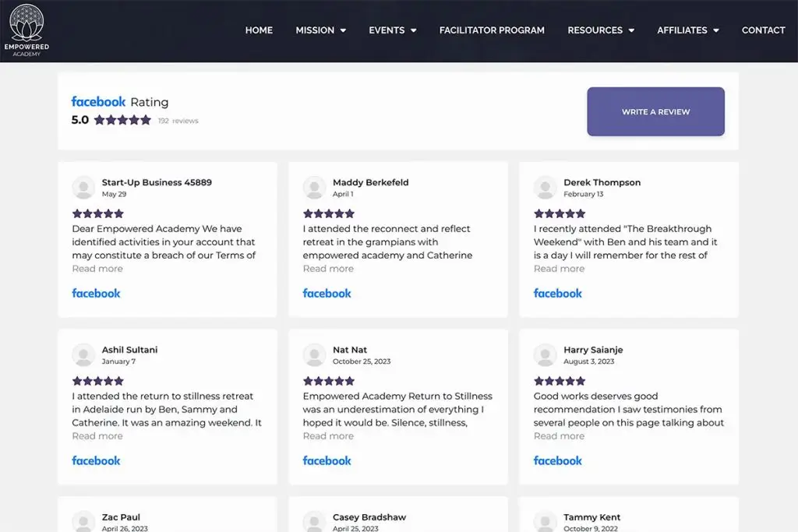Click Maddy Berkefeld's avatar
The height and width of the screenshot is (532, 798).
pos(315,187)
